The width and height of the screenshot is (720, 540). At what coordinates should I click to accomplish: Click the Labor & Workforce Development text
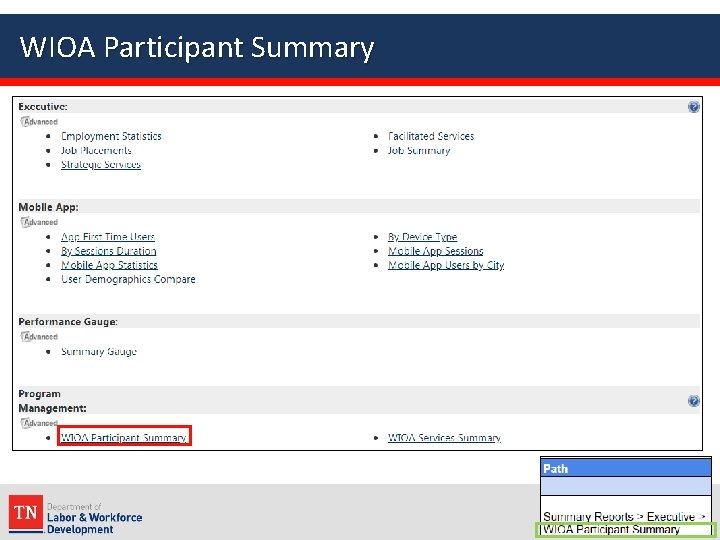pyautogui.click(x=95, y=523)
